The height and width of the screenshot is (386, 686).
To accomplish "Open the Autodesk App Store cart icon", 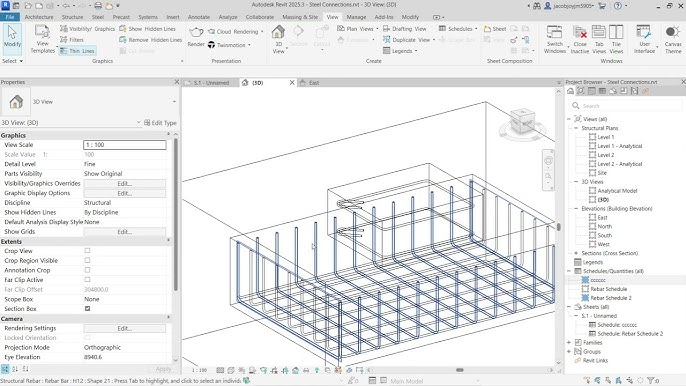I will coord(602,6).
